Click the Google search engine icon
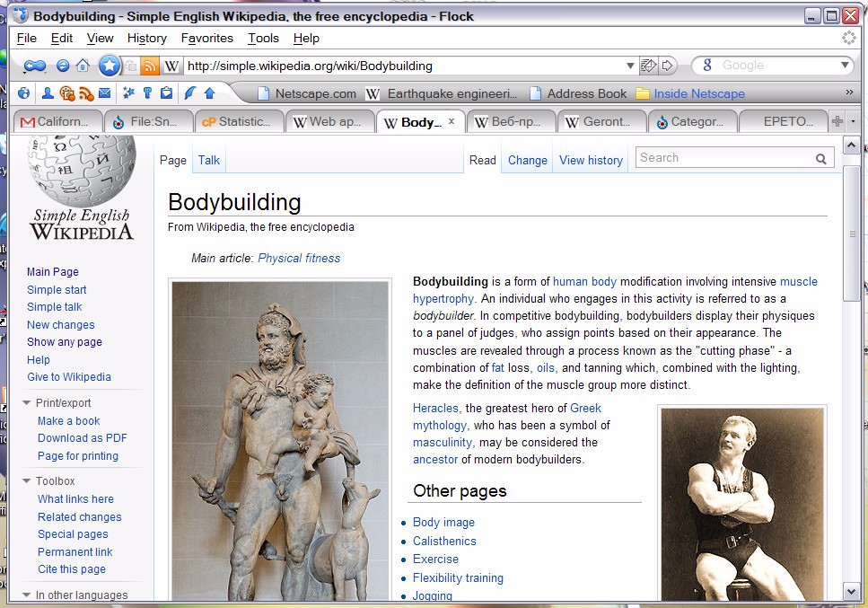This screenshot has width=868, height=608. 707,66
